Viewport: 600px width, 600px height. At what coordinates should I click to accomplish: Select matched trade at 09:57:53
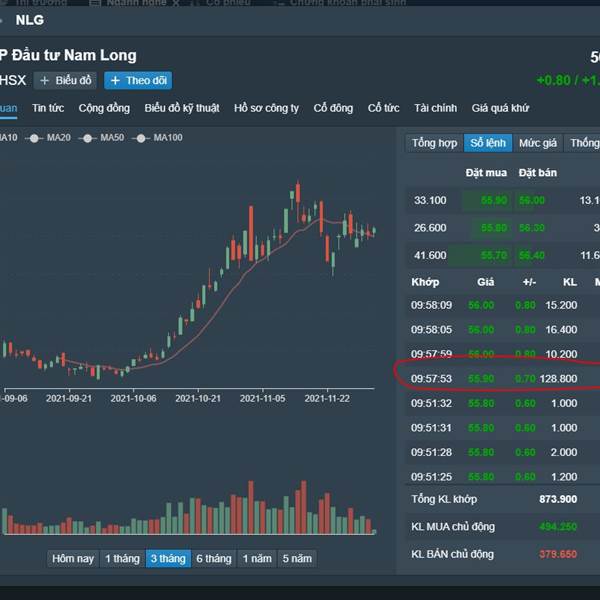(503, 379)
